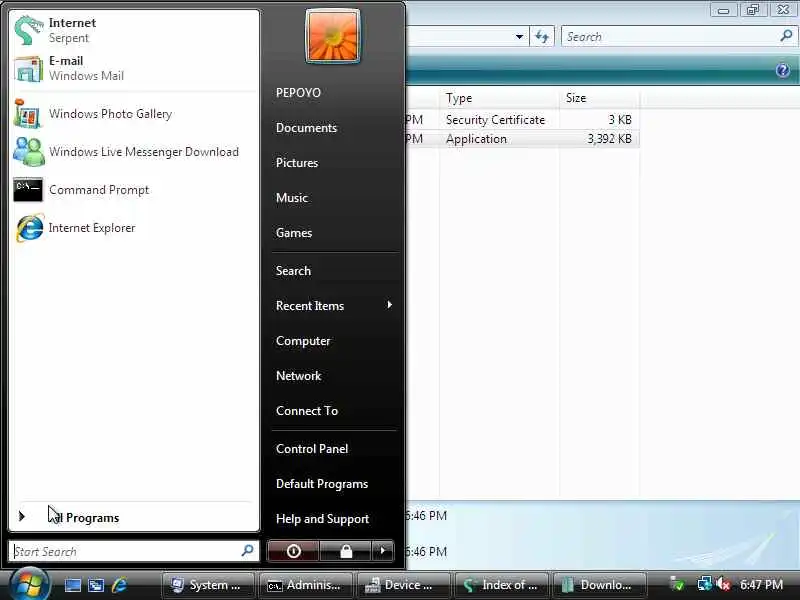The height and width of the screenshot is (600, 800).
Task: Expand shutdown options arrow
Action: tap(383, 551)
